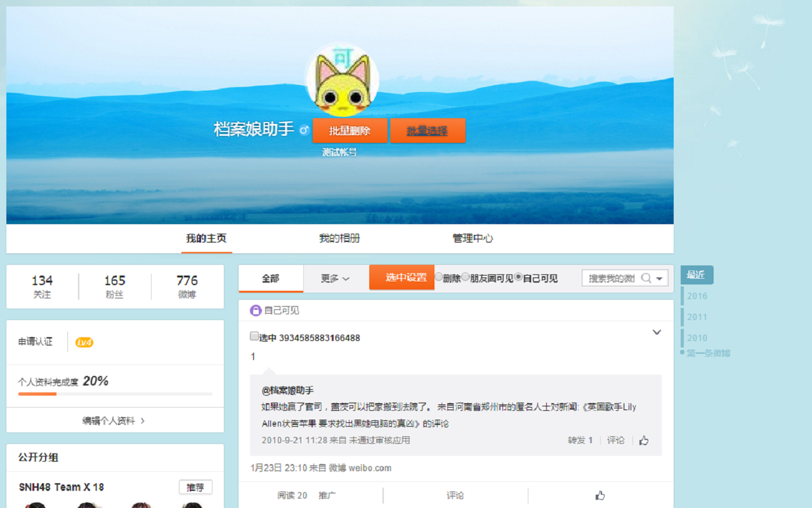
Task: Click the 测试帐号 description text
Action: (x=339, y=152)
